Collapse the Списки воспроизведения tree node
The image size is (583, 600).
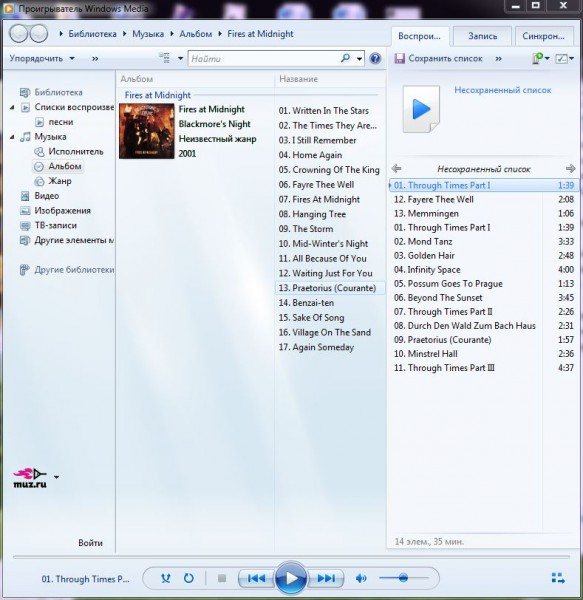pos(12,108)
